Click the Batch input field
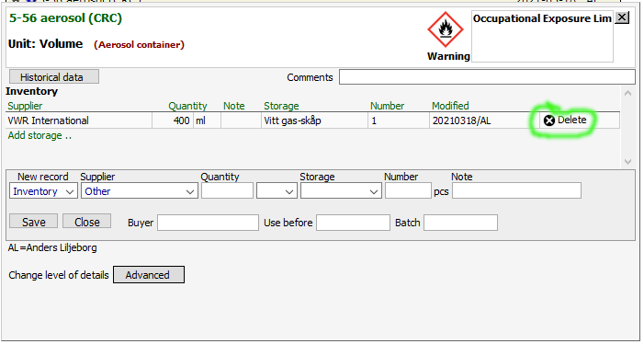644x344 pixels. (x=460, y=223)
